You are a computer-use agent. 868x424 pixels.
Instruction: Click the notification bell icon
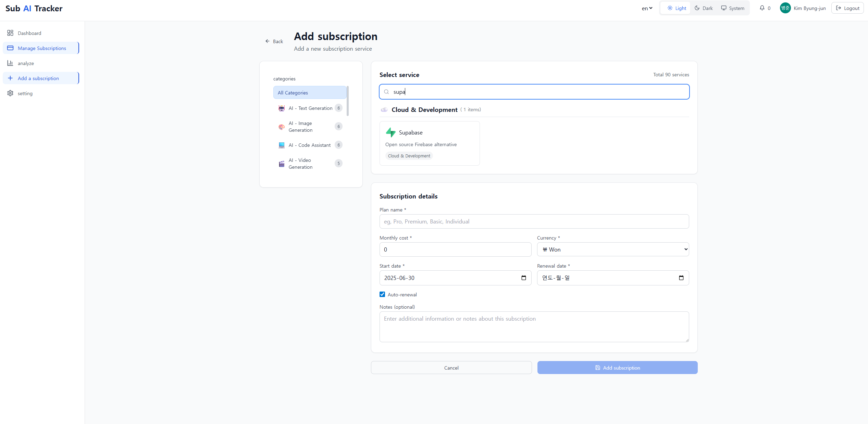[x=762, y=8]
